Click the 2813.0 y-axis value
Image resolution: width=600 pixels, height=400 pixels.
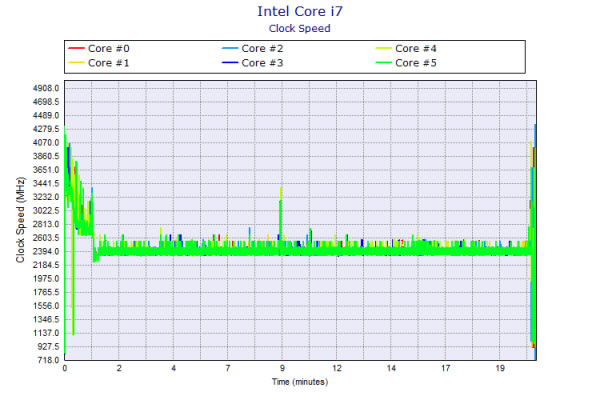coord(46,224)
